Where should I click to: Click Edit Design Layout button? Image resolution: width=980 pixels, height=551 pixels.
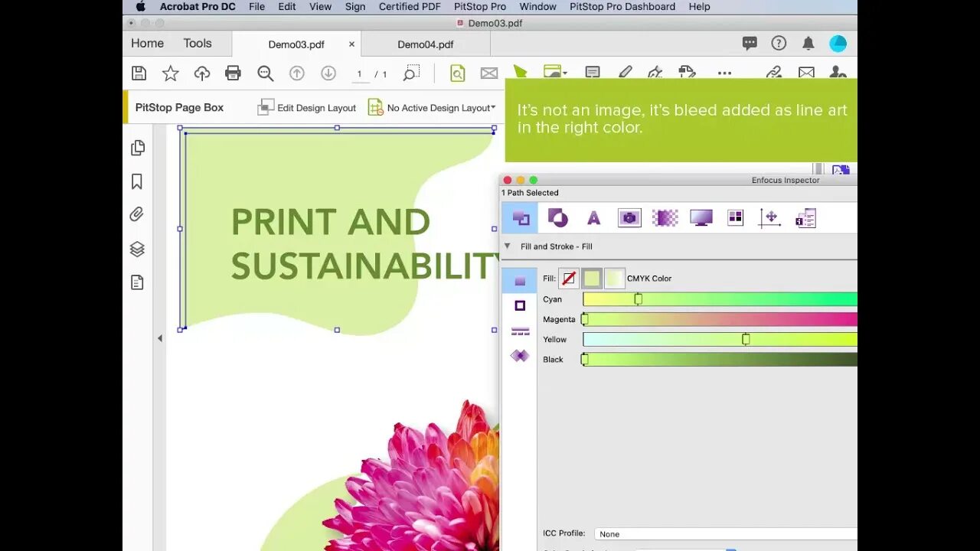pyautogui.click(x=307, y=108)
